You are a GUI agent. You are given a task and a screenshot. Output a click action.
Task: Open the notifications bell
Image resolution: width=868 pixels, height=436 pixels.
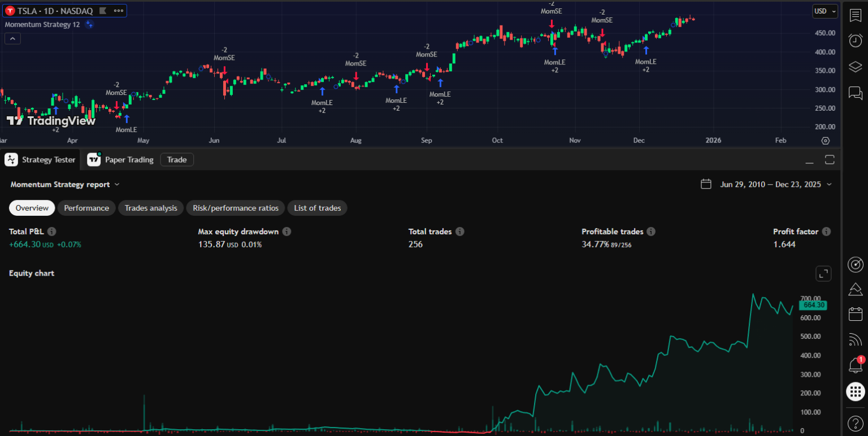click(x=855, y=365)
